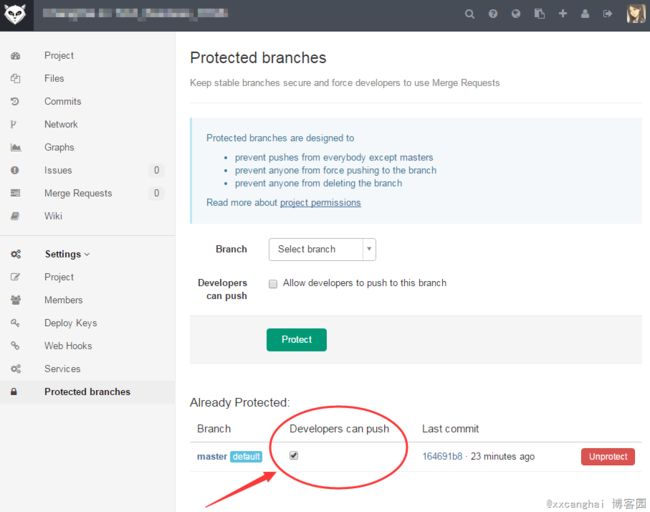Screen dimensions: 650x512
Task: Open Network in sidebar
Action: (x=61, y=124)
